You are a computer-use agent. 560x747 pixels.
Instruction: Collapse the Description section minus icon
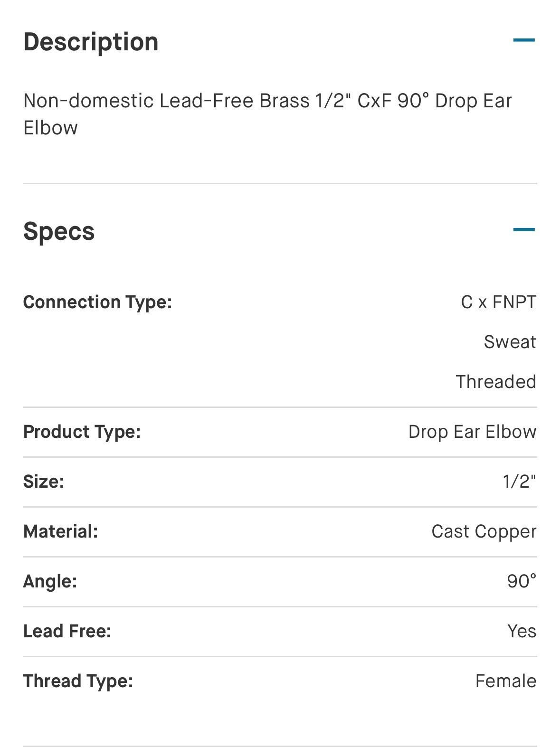[x=524, y=40]
